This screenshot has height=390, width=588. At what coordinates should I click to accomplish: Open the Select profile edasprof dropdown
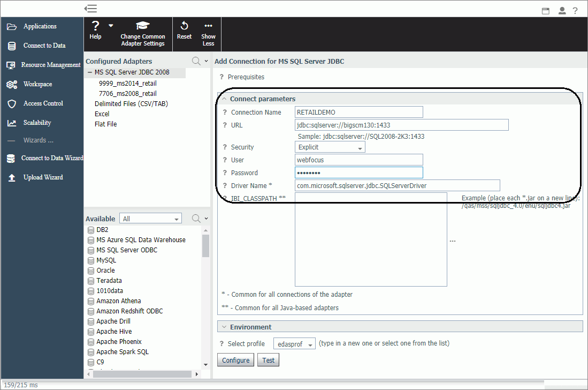click(294, 344)
